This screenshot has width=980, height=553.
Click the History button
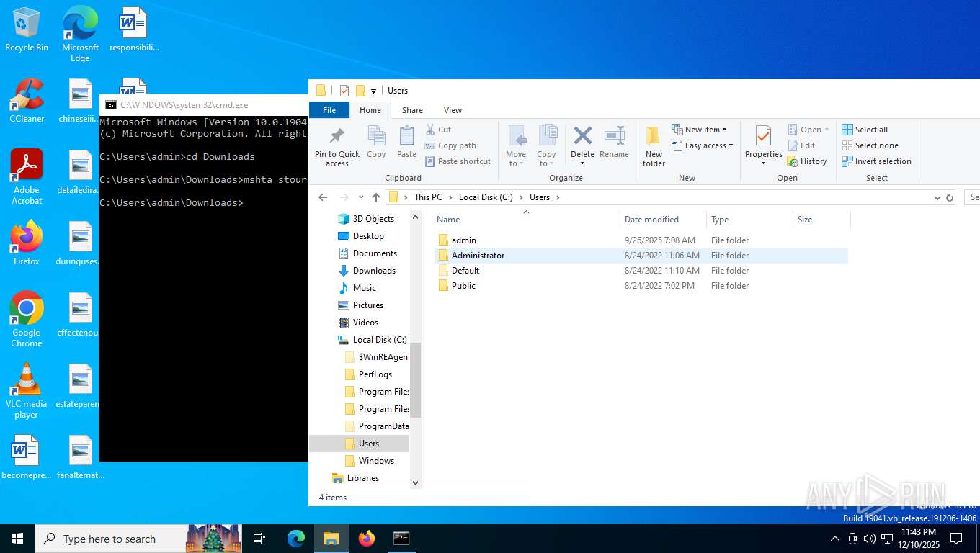pyautogui.click(x=807, y=161)
